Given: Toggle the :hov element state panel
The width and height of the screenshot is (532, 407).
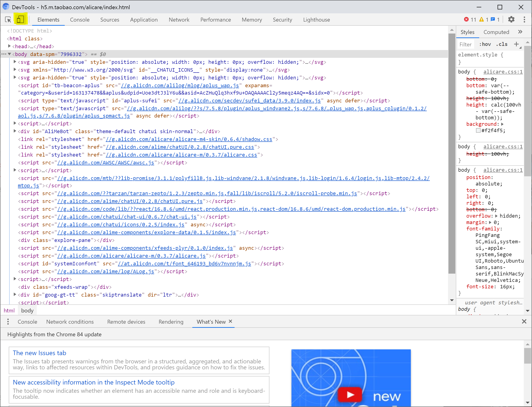Looking at the screenshot, I should point(485,44).
